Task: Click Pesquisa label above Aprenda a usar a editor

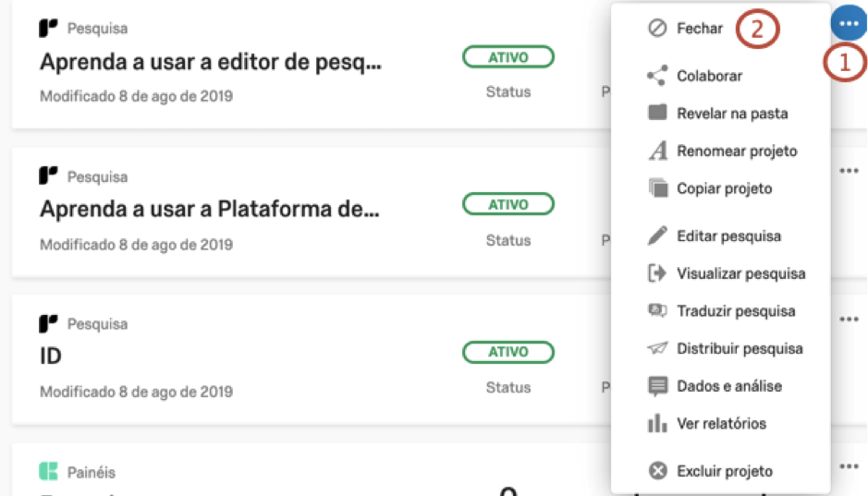Action: (x=97, y=29)
